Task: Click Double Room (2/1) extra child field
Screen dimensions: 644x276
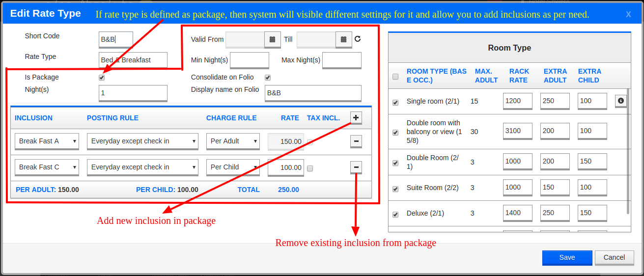Action: coord(592,162)
